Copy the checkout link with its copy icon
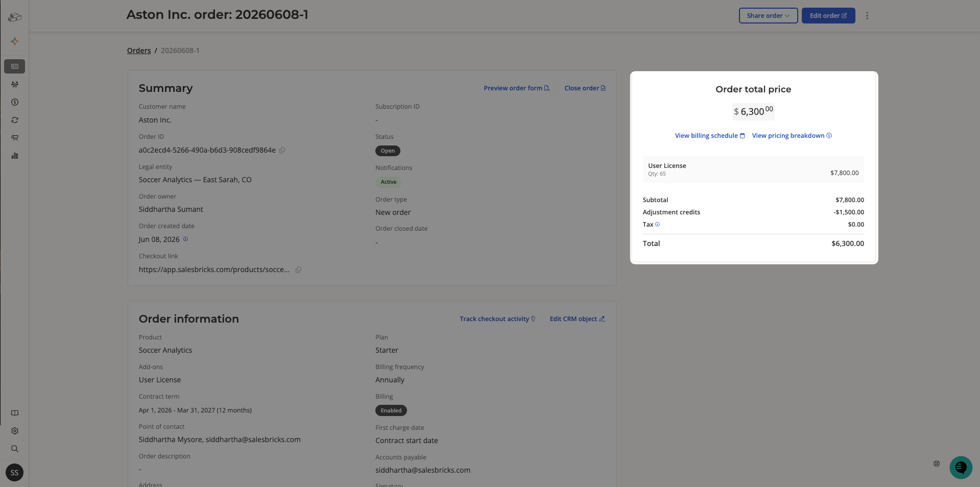 click(x=298, y=270)
